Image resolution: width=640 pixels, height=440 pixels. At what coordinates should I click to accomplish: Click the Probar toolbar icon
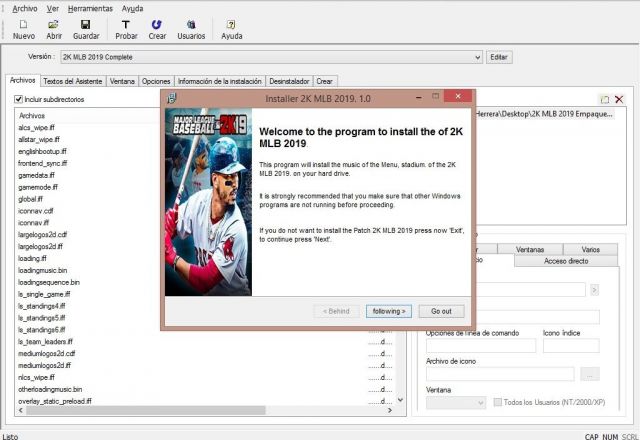click(x=126, y=25)
